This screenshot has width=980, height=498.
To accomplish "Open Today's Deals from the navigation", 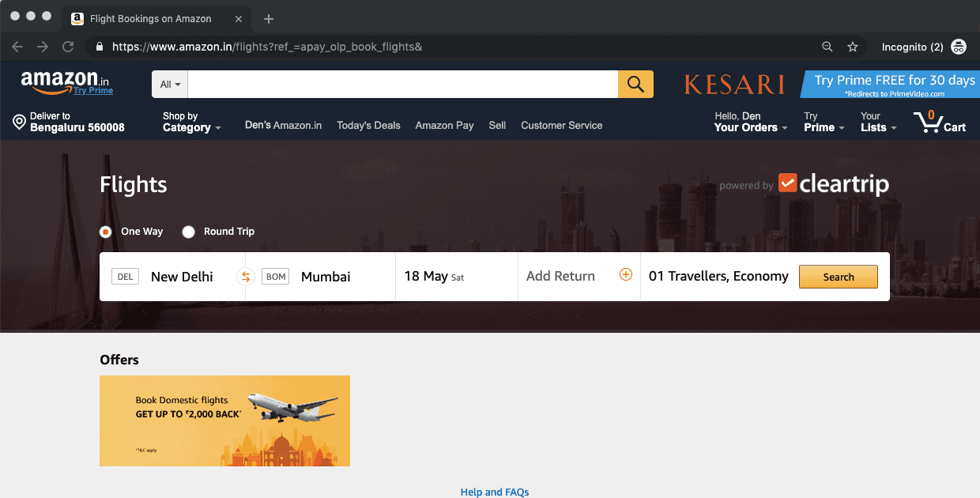I will [x=368, y=125].
